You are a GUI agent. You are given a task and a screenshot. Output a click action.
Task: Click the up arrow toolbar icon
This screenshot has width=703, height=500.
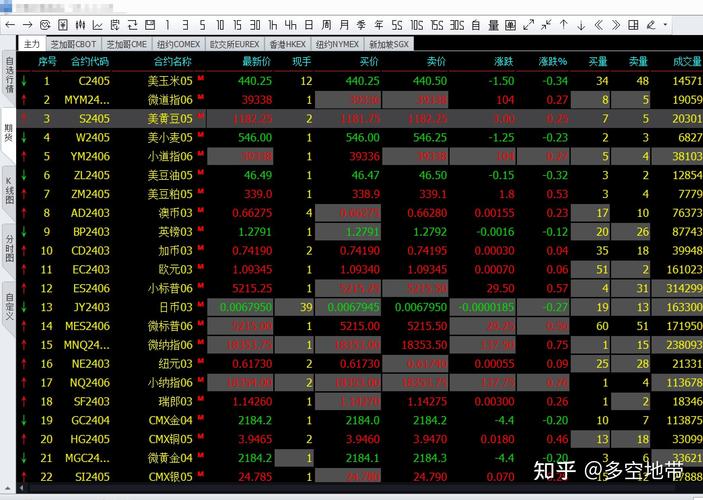click(x=564, y=24)
